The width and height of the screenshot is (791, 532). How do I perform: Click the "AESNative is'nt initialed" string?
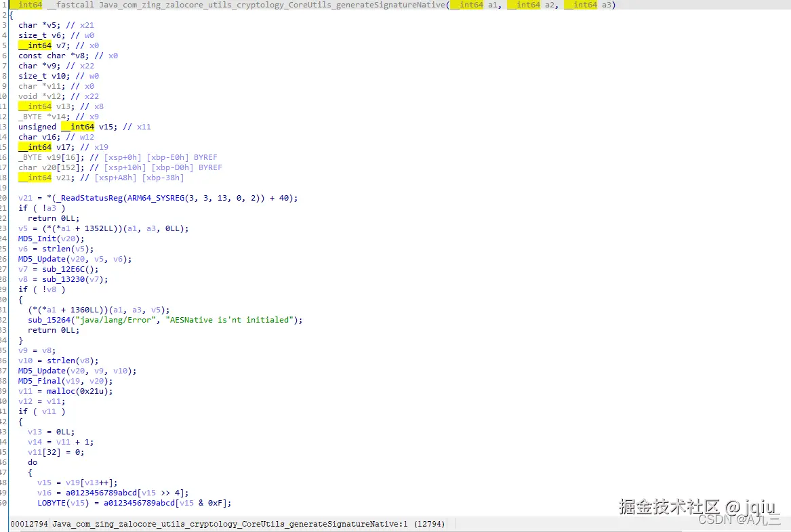point(230,320)
